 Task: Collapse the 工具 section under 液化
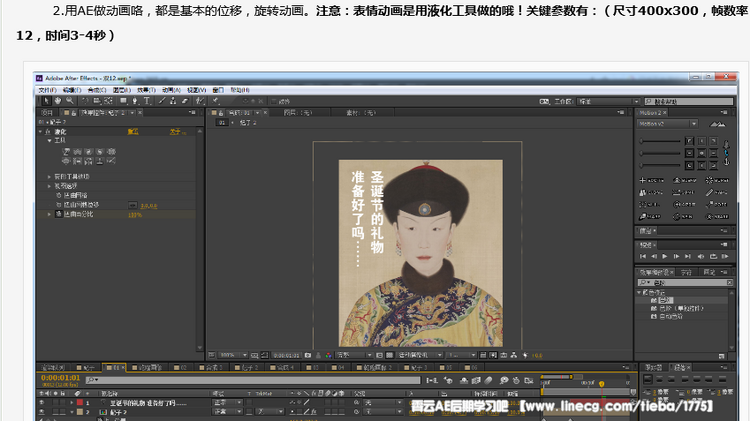coord(49,141)
